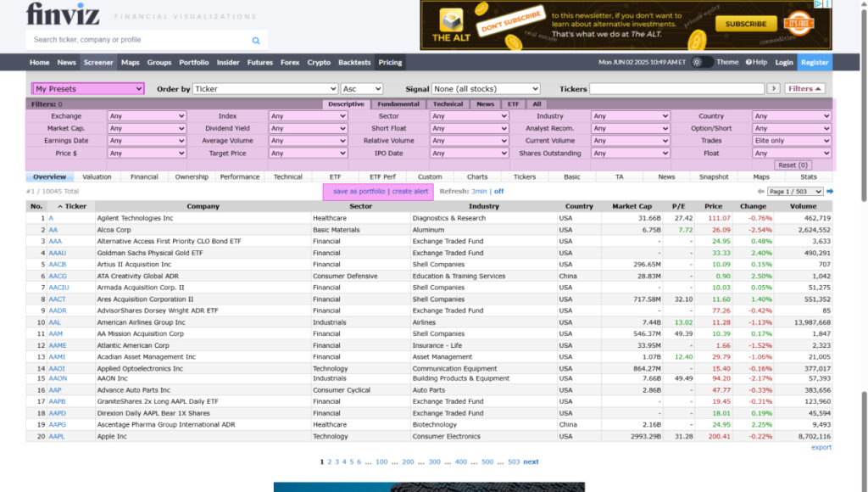Select the Charts view tab

[x=477, y=176]
